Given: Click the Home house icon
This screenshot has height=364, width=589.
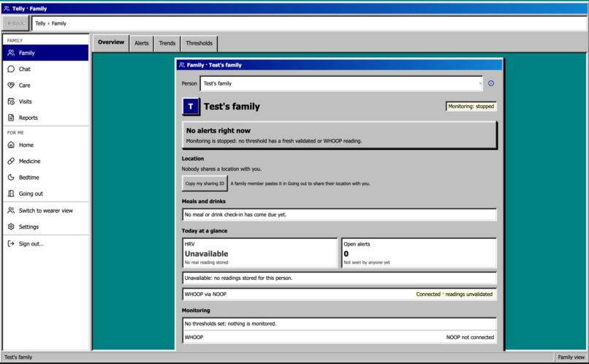Looking at the screenshot, I should click(x=11, y=145).
